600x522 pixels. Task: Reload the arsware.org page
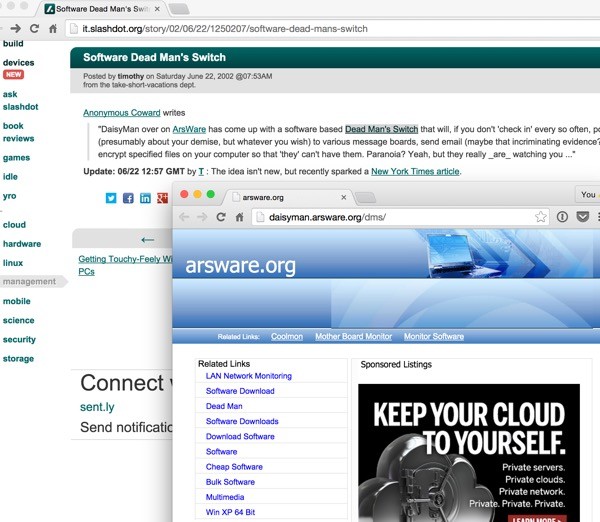[221, 217]
